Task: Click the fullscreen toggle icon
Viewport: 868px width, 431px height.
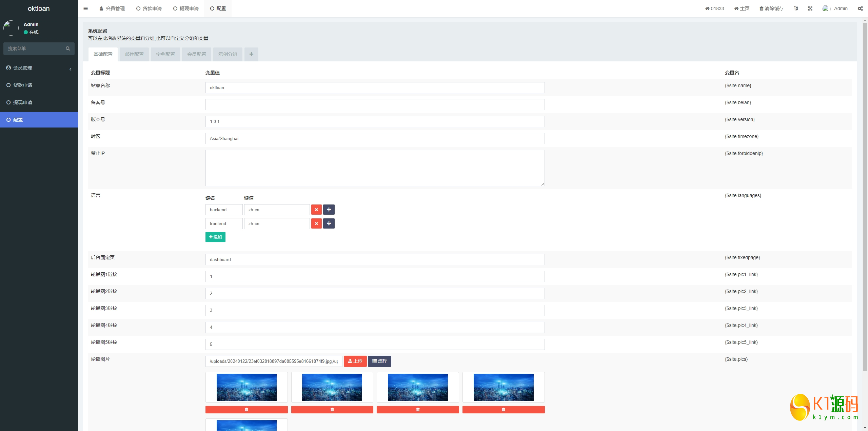Action: pyautogui.click(x=810, y=8)
